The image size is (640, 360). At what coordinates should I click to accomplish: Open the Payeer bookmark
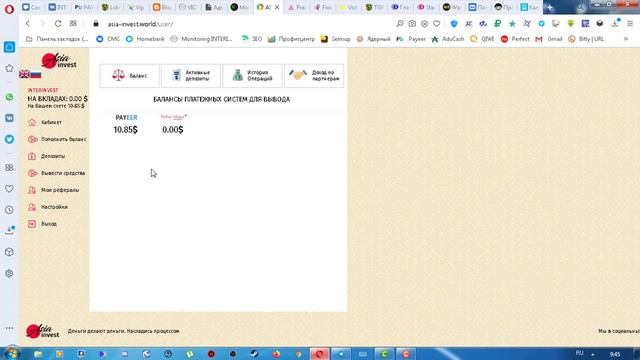(x=411, y=39)
